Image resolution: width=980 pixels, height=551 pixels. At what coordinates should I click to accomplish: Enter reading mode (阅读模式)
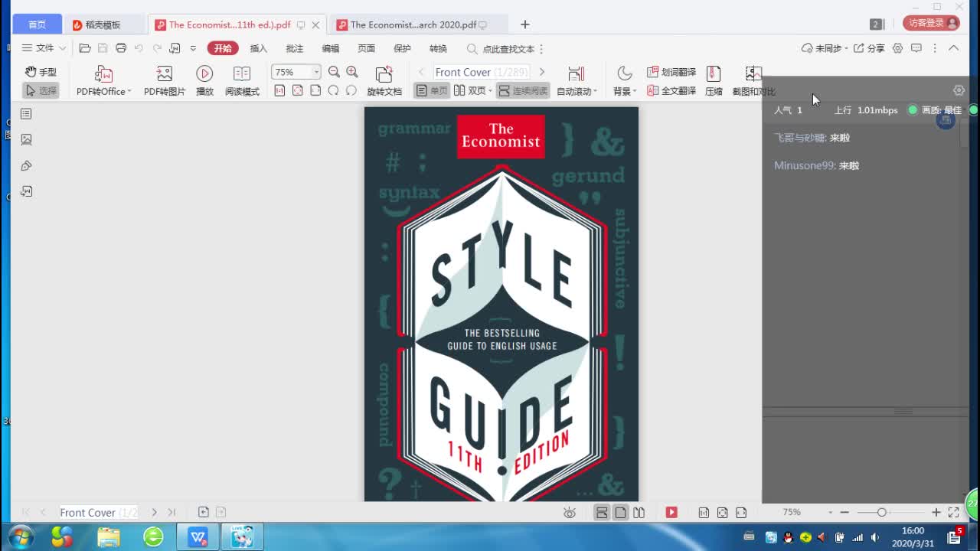(x=242, y=81)
